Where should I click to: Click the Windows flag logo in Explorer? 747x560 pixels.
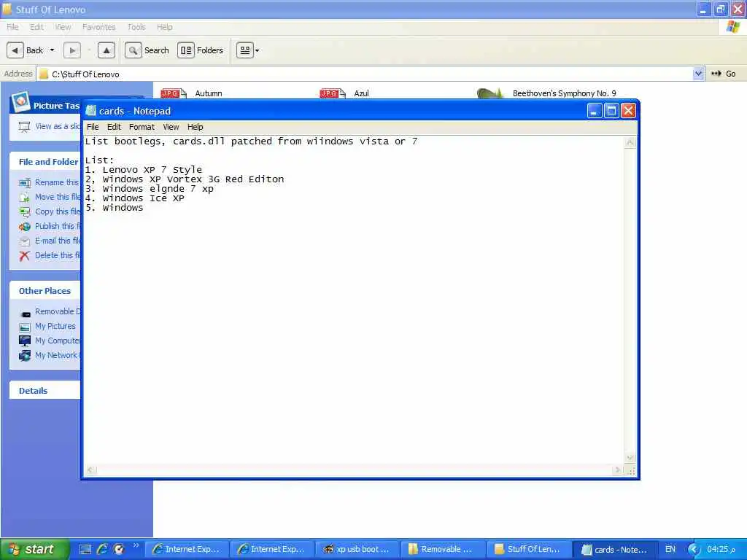click(x=732, y=27)
